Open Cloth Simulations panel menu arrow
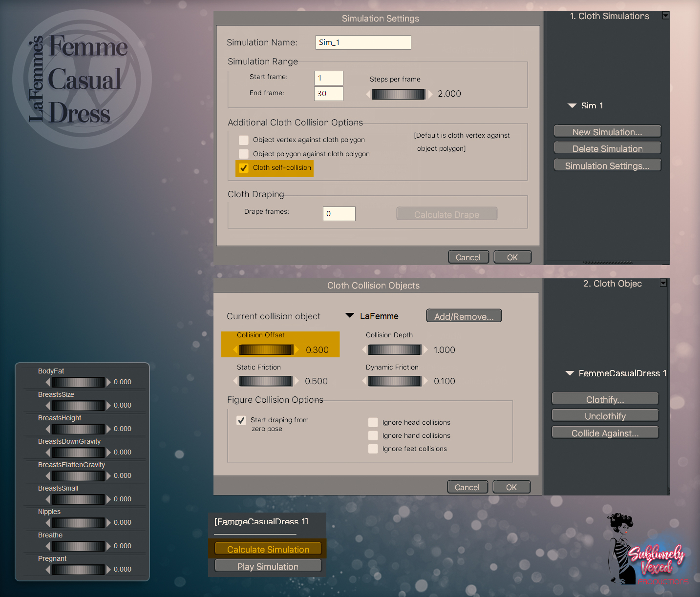This screenshot has height=597, width=700. (665, 16)
